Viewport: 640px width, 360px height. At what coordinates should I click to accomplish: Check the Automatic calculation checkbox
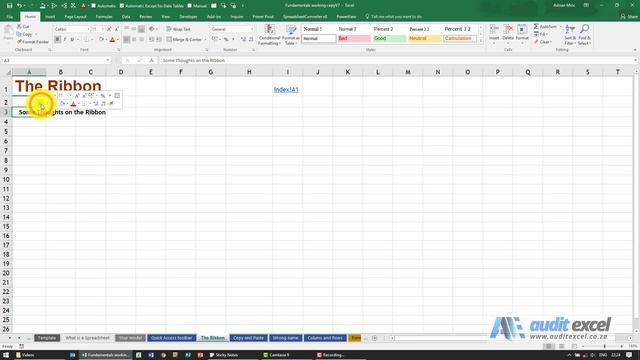pyautogui.click(x=93, y=6)
